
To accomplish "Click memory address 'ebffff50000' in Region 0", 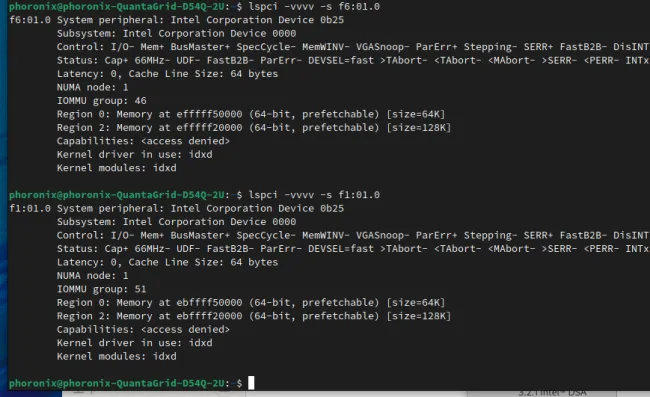I will pyautogui.click(x=209, y=303).
